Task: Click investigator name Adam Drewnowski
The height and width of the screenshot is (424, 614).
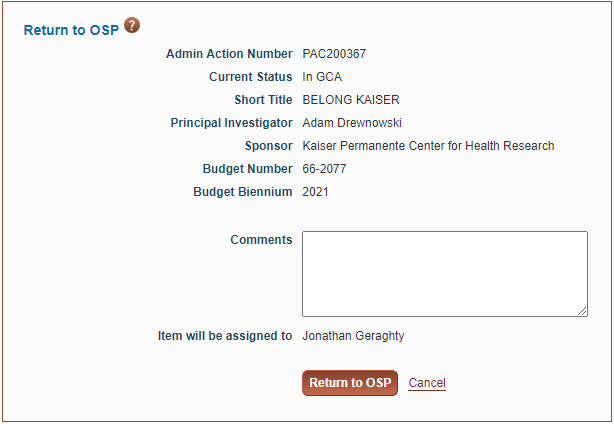Action: coord(352,123)
